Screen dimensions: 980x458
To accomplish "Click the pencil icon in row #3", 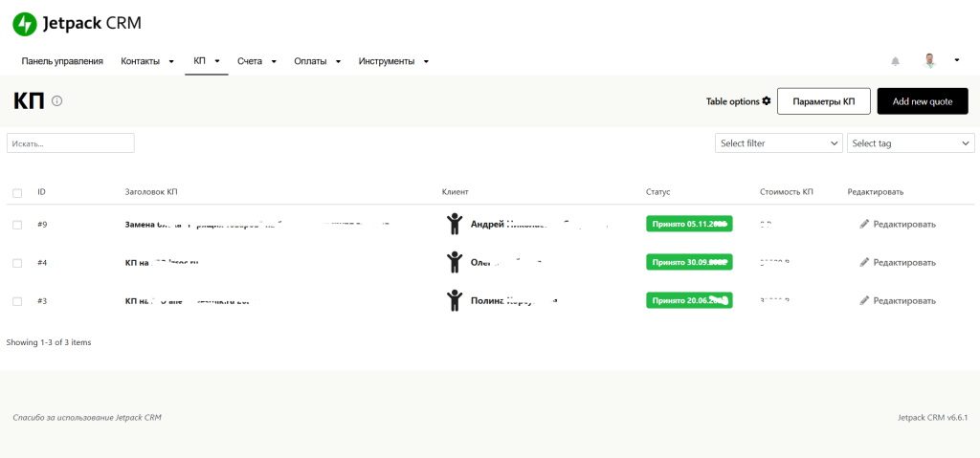I will pos(864,300).
